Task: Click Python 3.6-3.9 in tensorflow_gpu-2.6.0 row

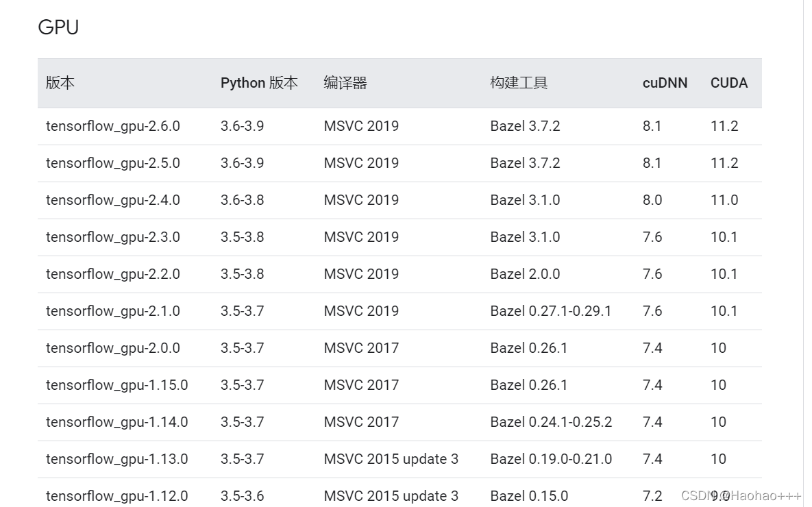Action: tap(243, 126)
